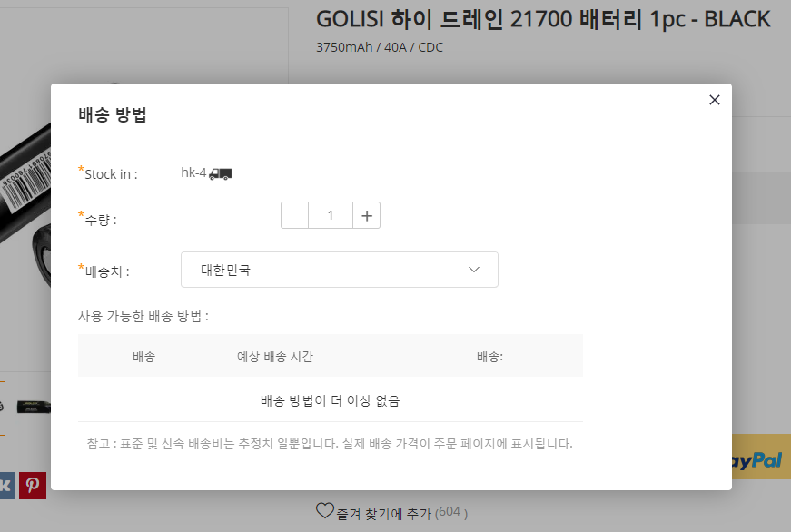Click 즐겨 찾기에 추가 link text
Screen dimensions: 791x532
384,514
